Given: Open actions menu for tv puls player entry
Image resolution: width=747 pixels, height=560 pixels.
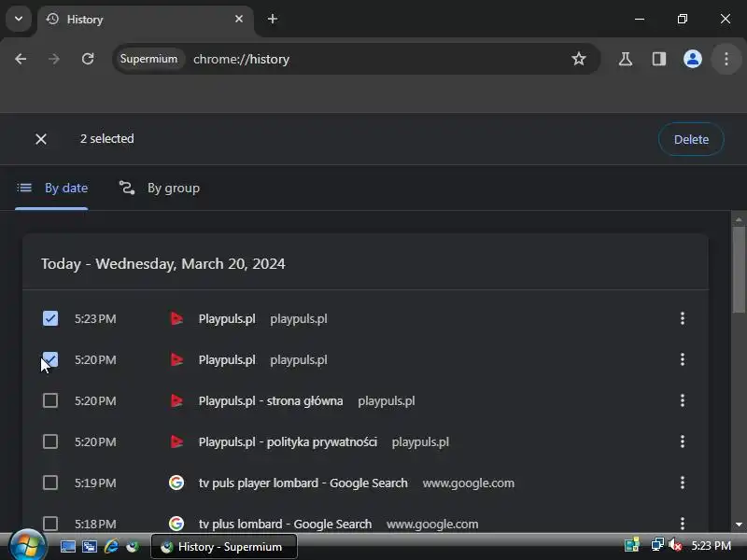Looking at the screenshot, I should point(683,483).
